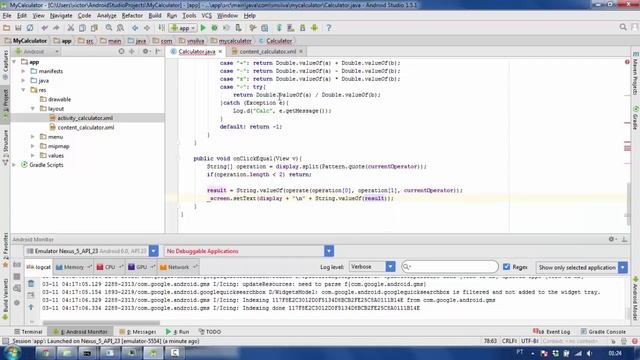
Task: Click the Find magnifier icon
Action: 109,28
